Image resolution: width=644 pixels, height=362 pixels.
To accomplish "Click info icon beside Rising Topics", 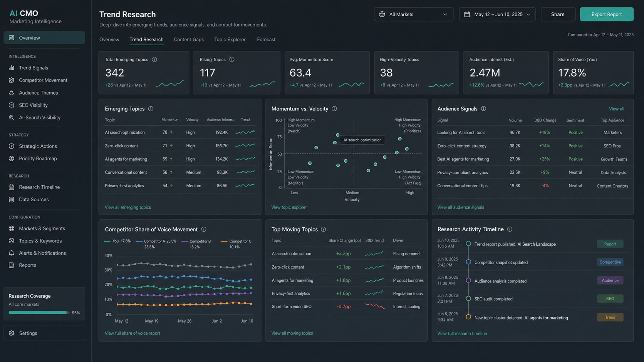I will pyautogui.click(x=232, y=60).
